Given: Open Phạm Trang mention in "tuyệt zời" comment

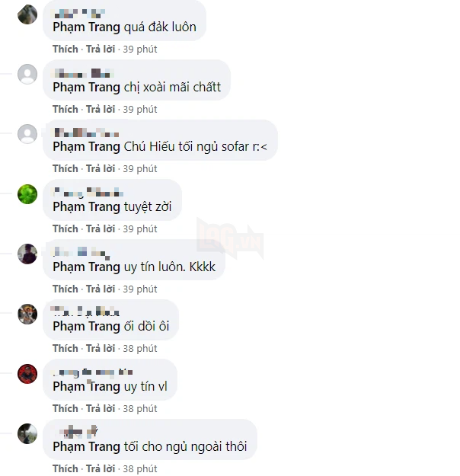Looking at the screenshot, I should pos(87,207).
